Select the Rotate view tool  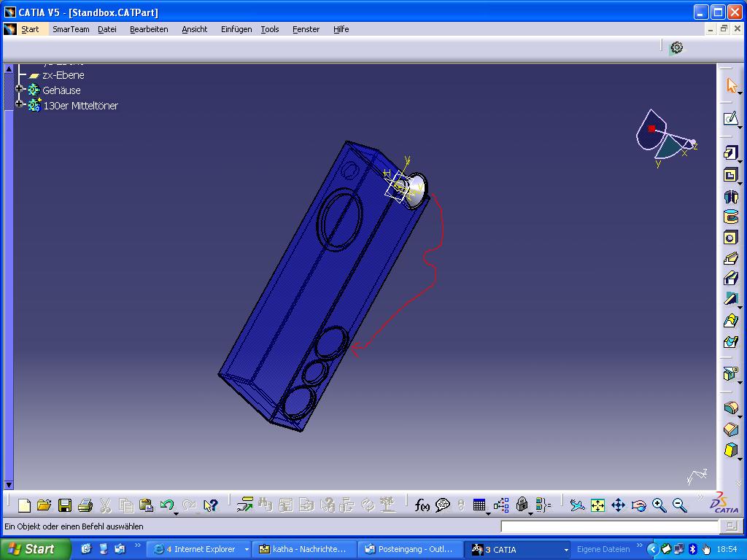coord(638,505)
